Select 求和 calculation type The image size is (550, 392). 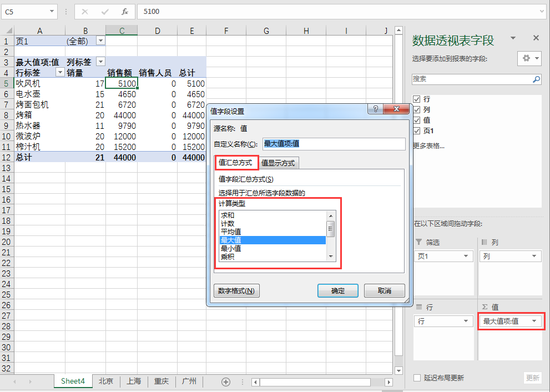click(273, 215)
